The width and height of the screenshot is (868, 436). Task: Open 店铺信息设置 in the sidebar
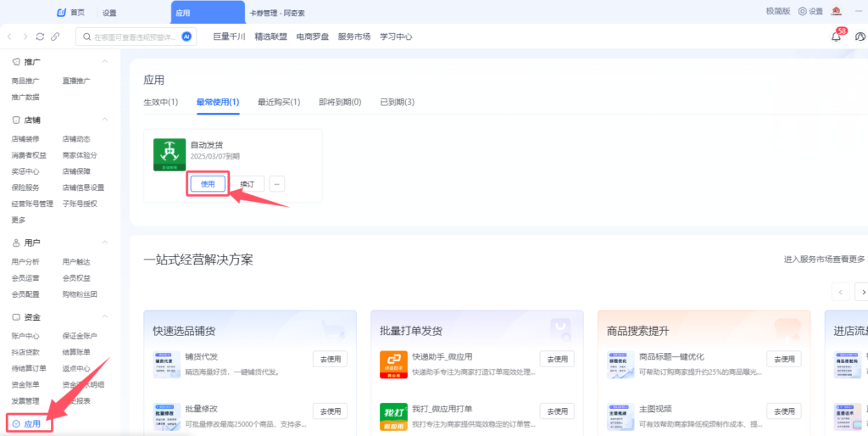[83, 187]
